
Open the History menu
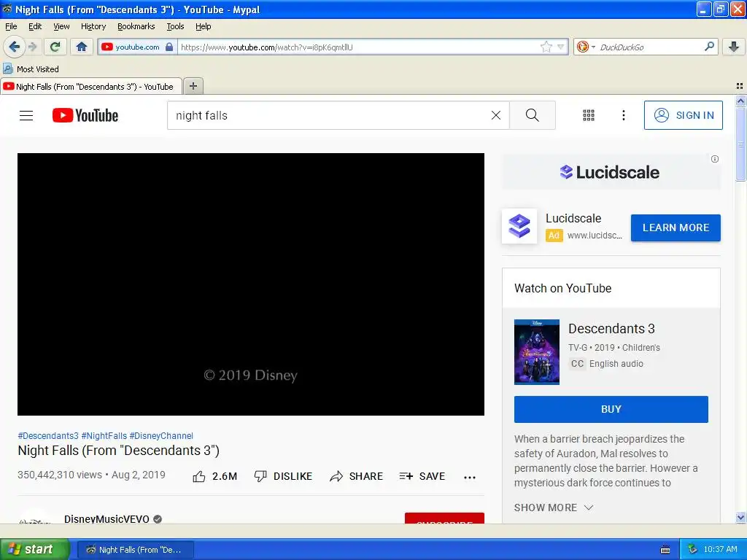click(93, 26)
